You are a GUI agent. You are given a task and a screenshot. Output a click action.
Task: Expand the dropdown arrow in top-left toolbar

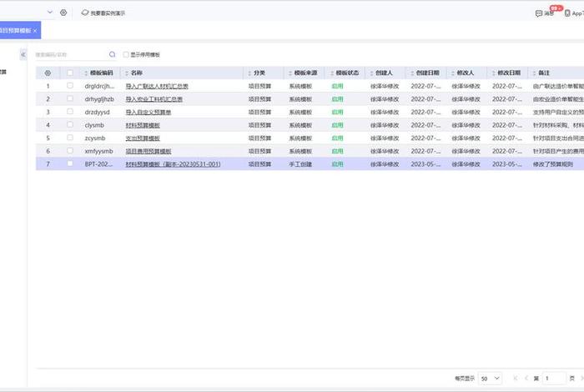tap(50, 13)
